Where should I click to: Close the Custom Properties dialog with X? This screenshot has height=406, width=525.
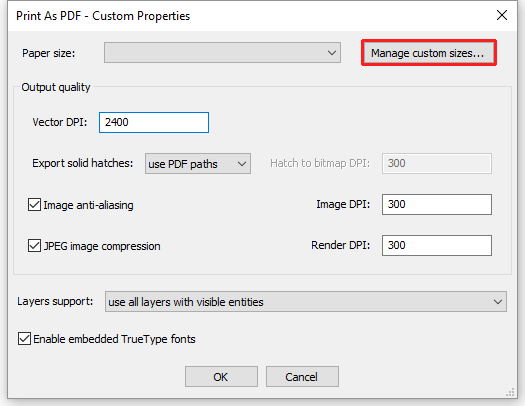click(x=502, y=15)
